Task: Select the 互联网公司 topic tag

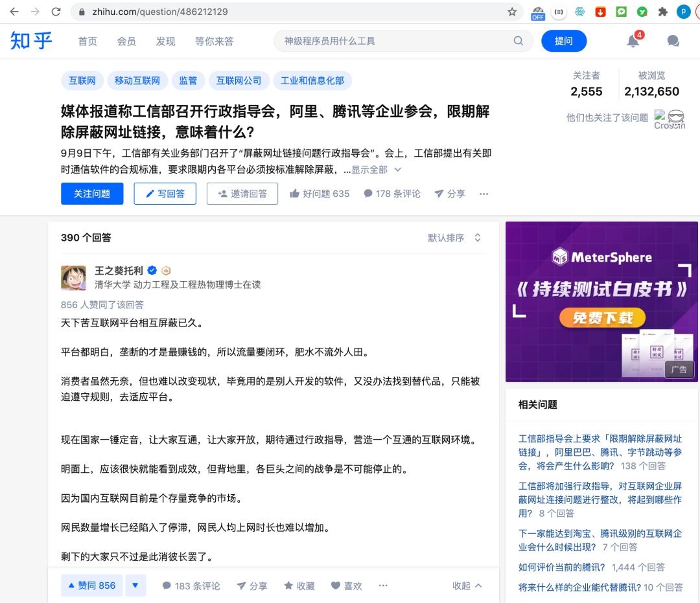Action: coord(239,81)
